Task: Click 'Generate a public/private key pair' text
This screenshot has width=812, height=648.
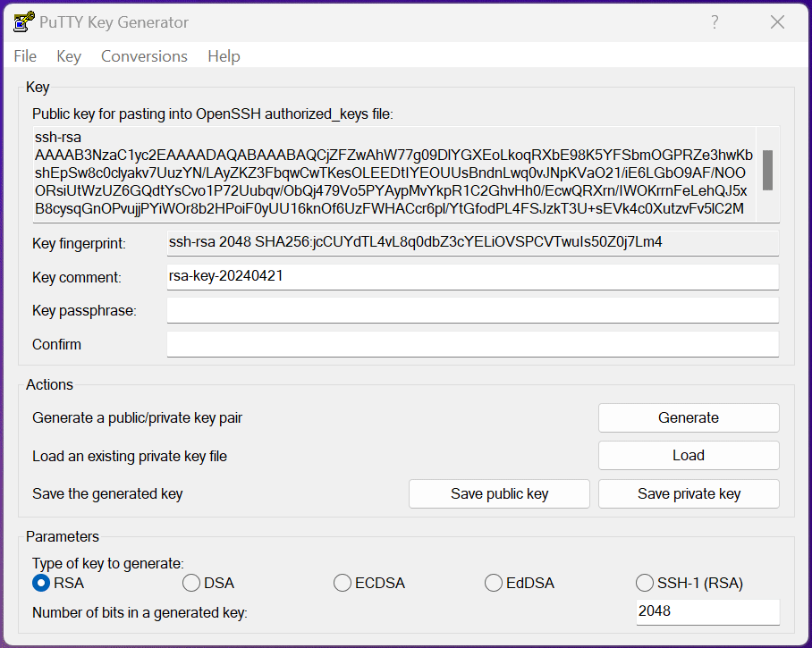Action: [x=137, y=418]
